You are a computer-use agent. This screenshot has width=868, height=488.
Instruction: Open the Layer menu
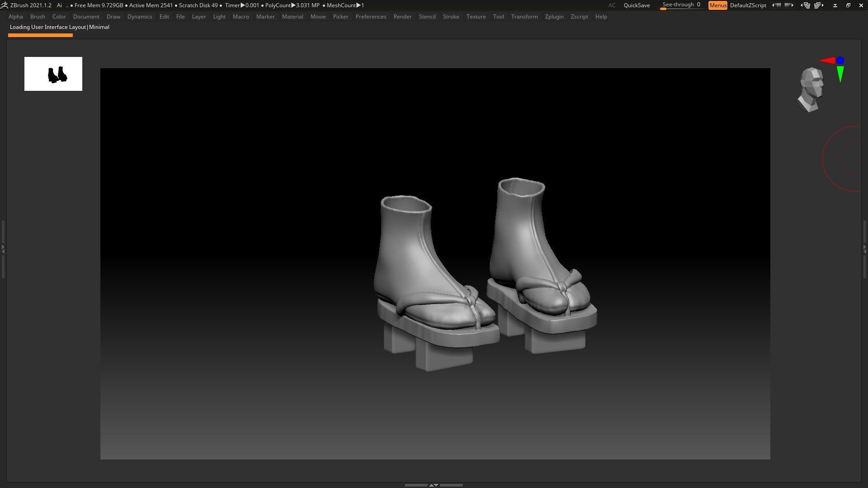199,17
